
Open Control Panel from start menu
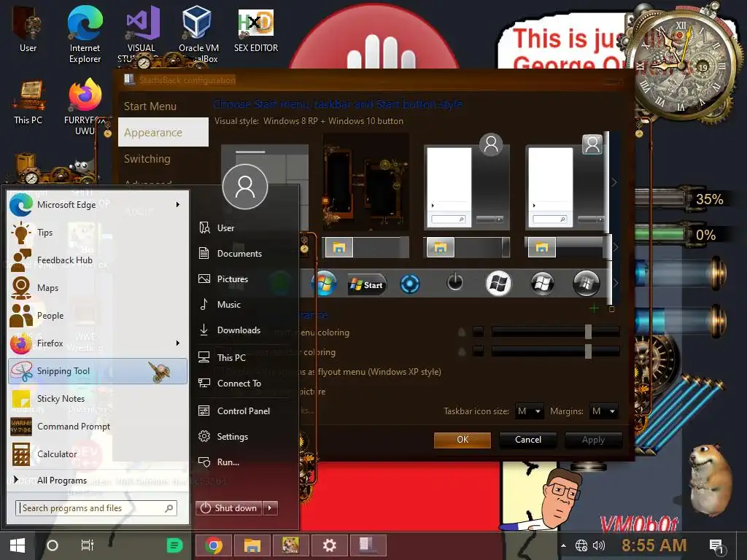tap(245, 411)
